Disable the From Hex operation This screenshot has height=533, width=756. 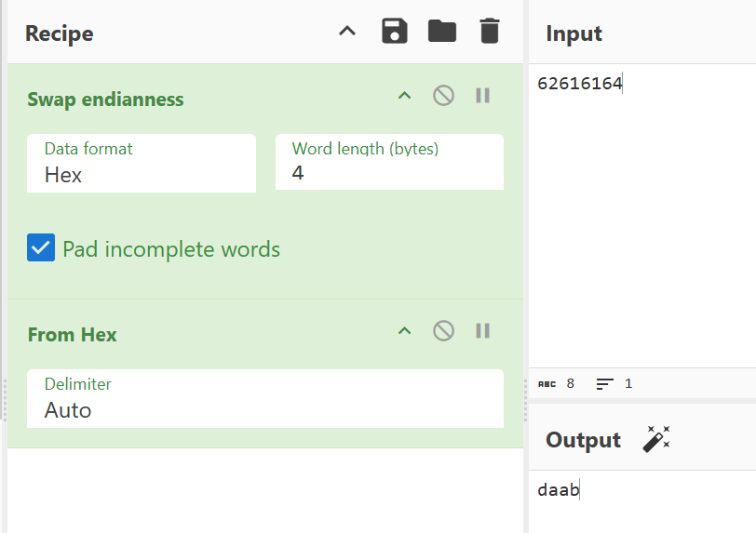coord(443,331)
